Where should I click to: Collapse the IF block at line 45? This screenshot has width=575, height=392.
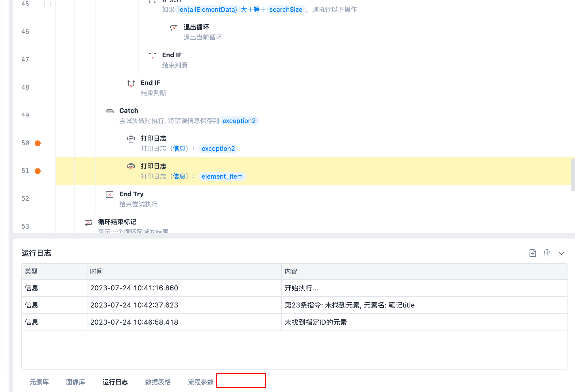[48, 4]
